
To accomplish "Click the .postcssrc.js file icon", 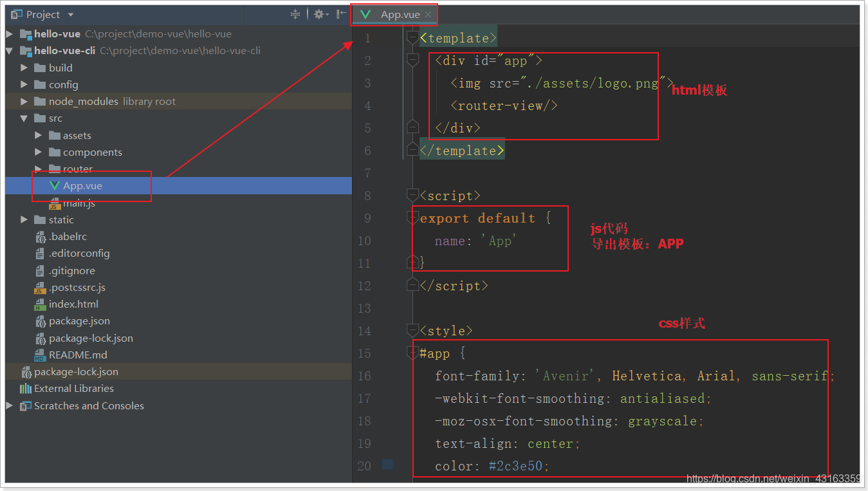I will (x=41, y=287).
